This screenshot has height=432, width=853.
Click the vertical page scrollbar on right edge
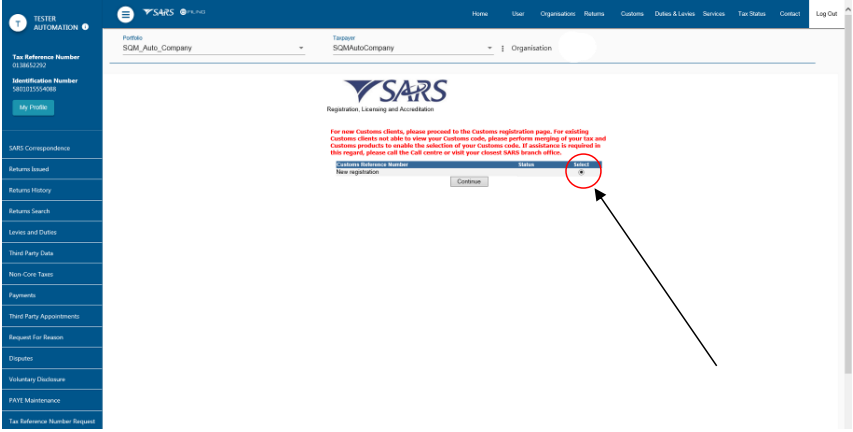tap(848, 200)
